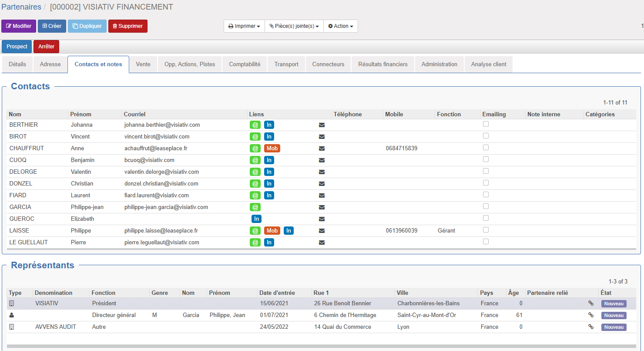
Task: Open the Imprimer dropdown
Action: 244,26
